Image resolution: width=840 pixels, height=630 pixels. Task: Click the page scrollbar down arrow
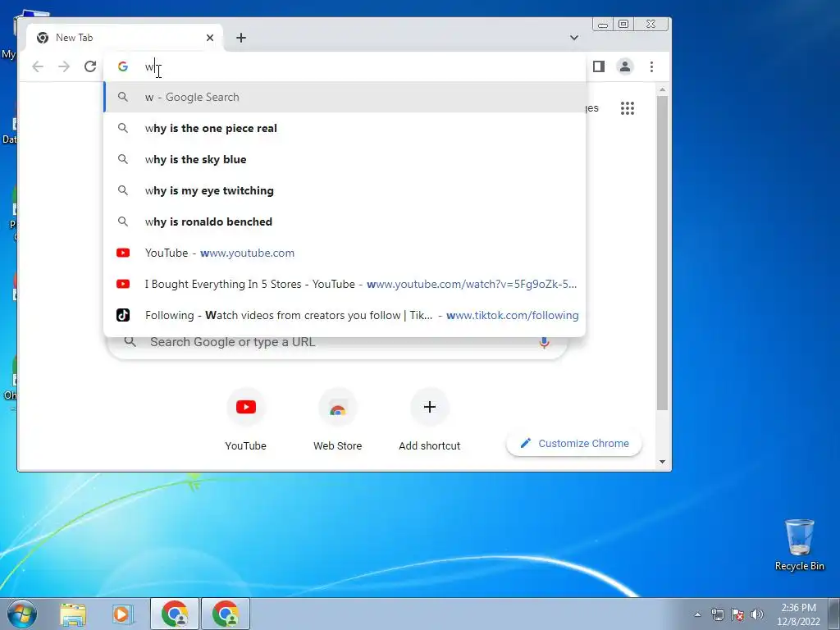tap(662, 462)
